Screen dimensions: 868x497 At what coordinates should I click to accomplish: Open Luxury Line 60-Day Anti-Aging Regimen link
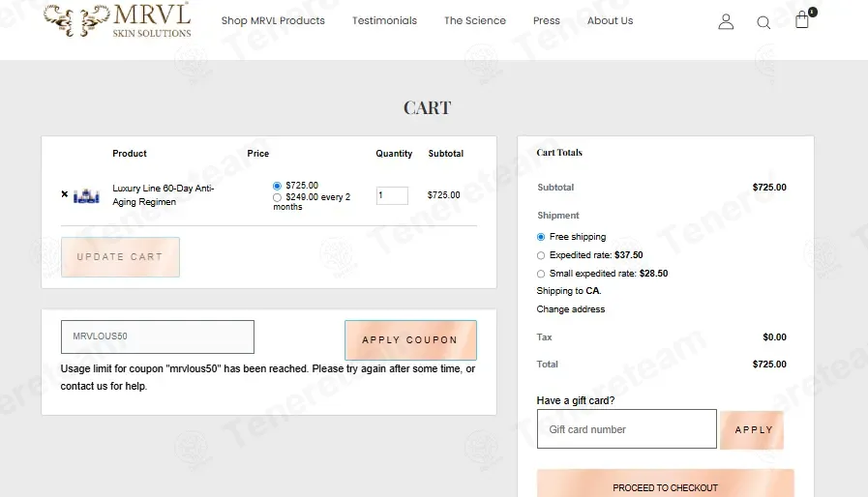pyautogui.click(x=164, y=194)
